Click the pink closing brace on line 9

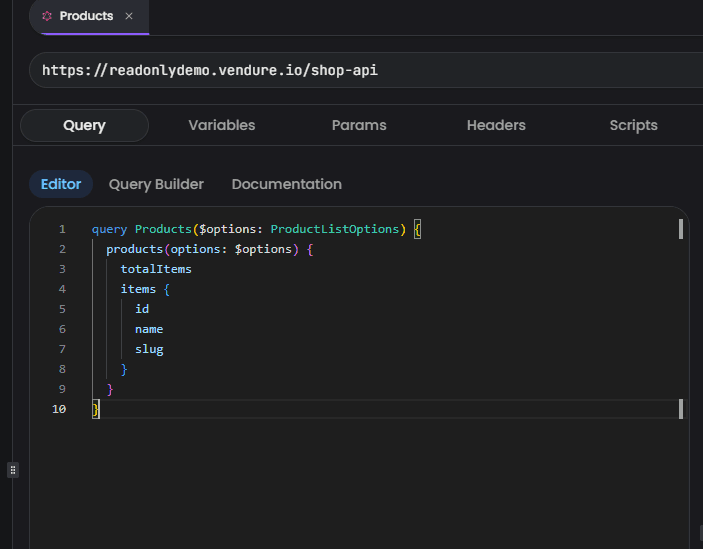click(110, 389)
